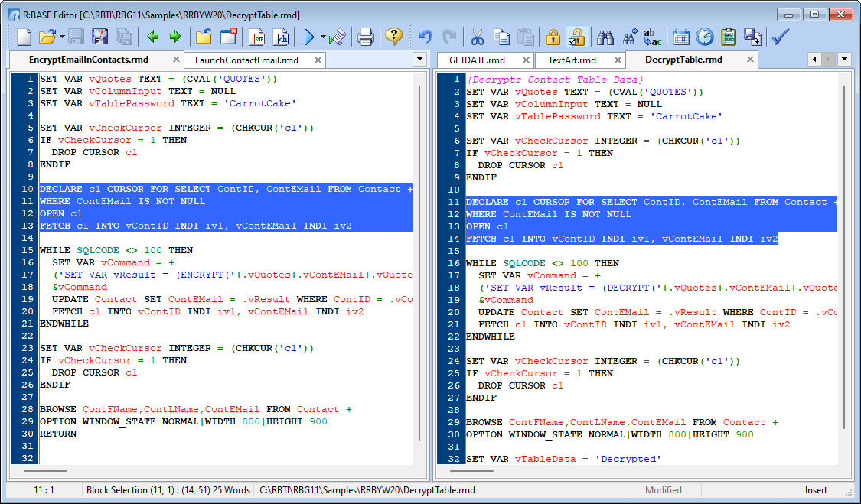The height and width of the screenshot is (504, 861).
Task: Click the trace/debug script scroll icon
Action: point(338,37)
